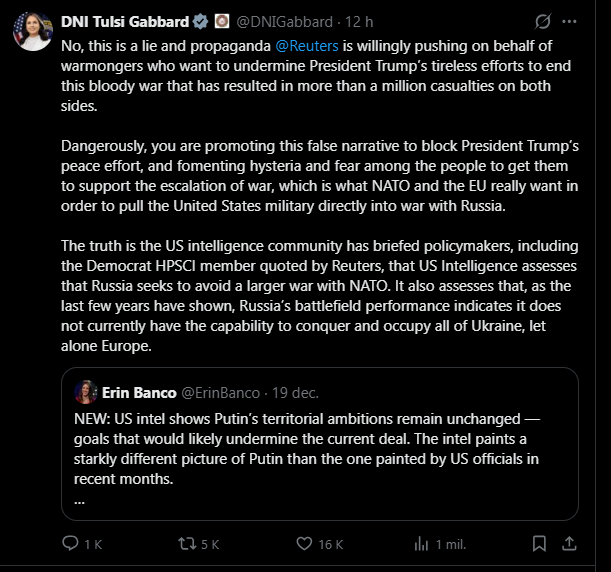This screenshot has height=572, width=611.
Task: Open Grok actions icon in post header
Action: pos(544,21)
